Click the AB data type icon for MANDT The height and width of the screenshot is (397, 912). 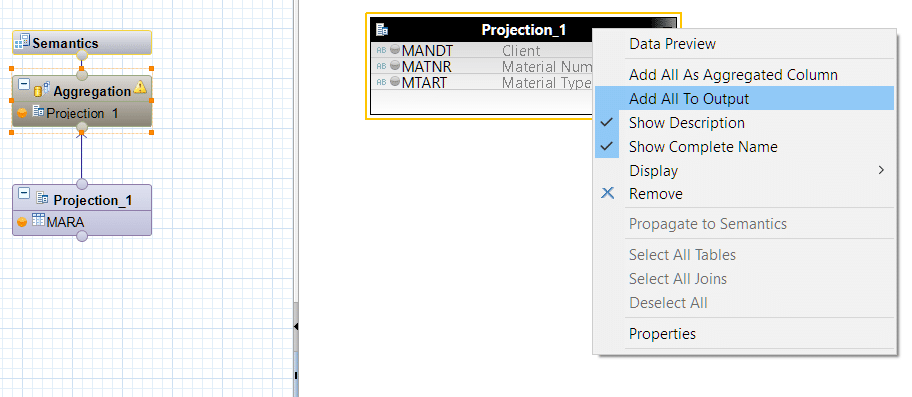382,51
